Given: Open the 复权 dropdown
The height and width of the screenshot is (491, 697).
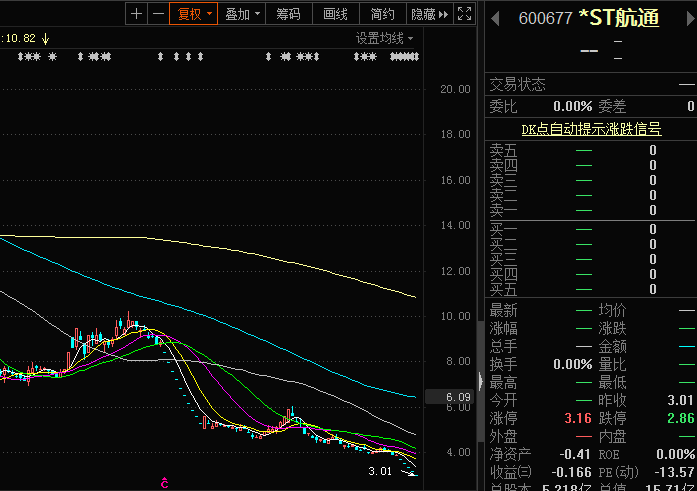Looking at the screenshot, I should pos(193,14).
